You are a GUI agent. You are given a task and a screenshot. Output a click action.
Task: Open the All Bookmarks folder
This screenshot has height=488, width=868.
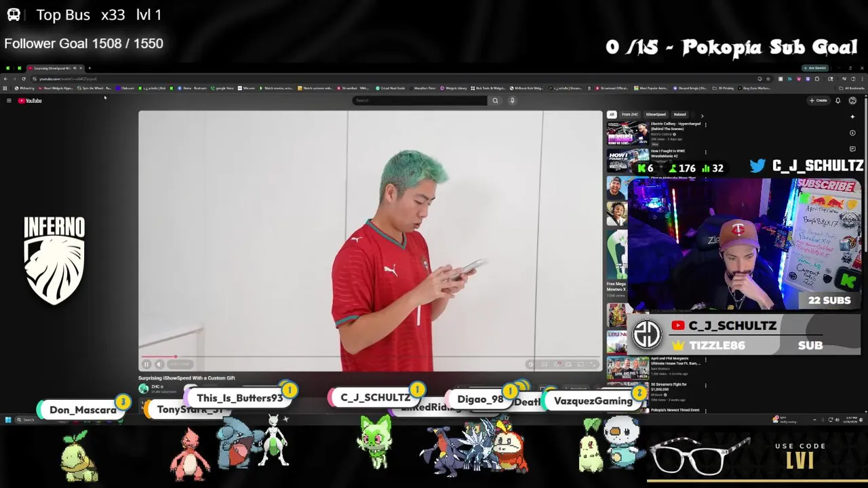[852, 88]
